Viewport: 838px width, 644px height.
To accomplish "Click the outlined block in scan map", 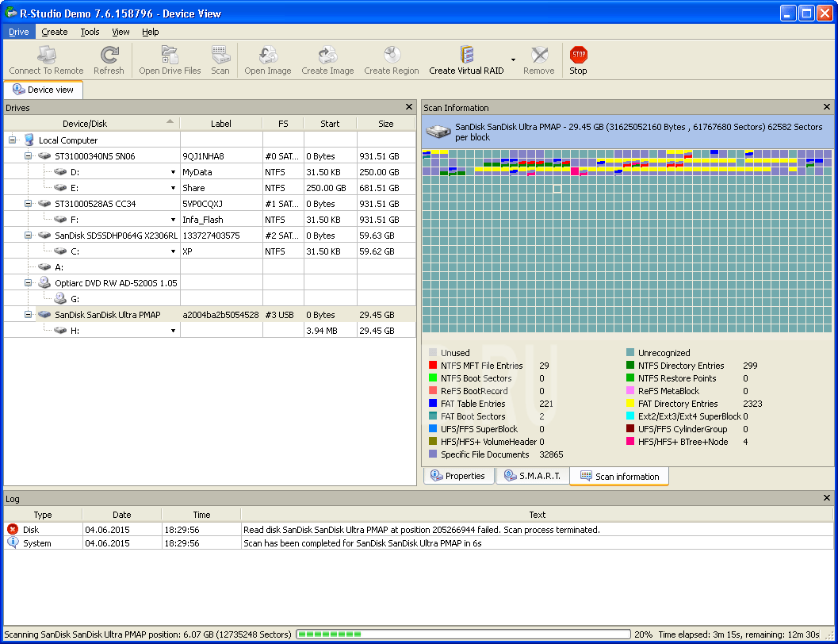I will 557,189.
